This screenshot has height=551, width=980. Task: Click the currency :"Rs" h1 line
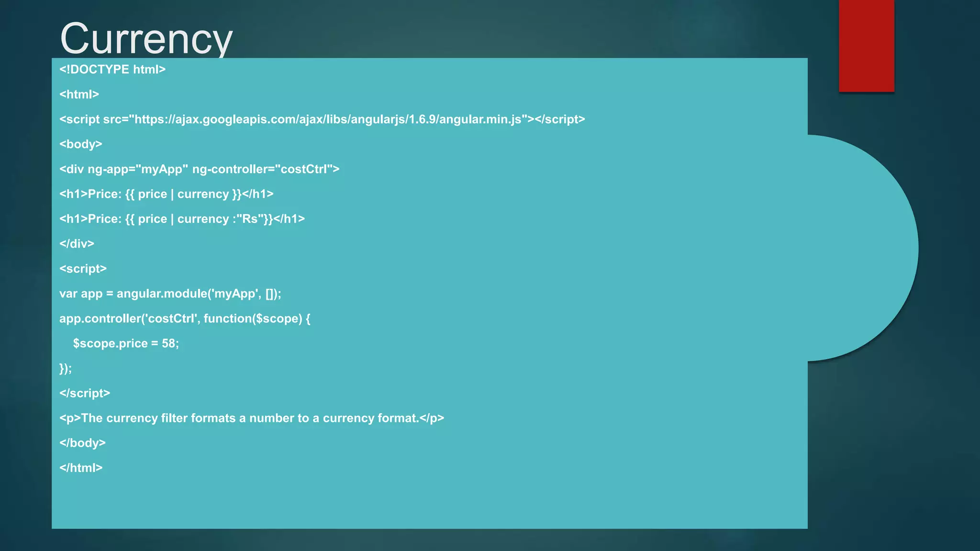[182, 219]
